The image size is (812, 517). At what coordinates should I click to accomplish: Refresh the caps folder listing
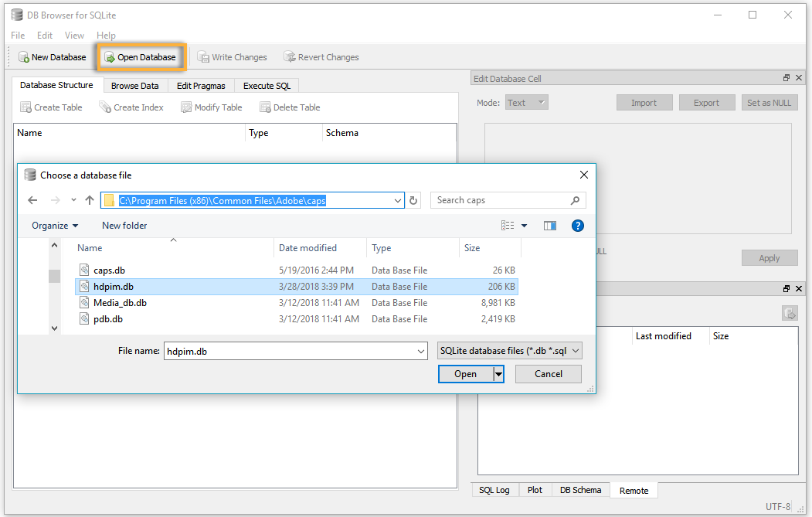414,199
